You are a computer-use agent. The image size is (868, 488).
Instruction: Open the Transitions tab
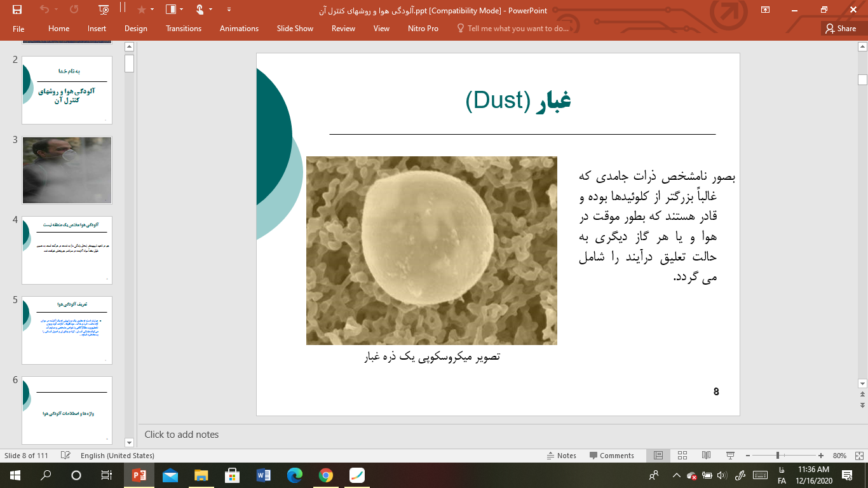click(x=183, y=29)
